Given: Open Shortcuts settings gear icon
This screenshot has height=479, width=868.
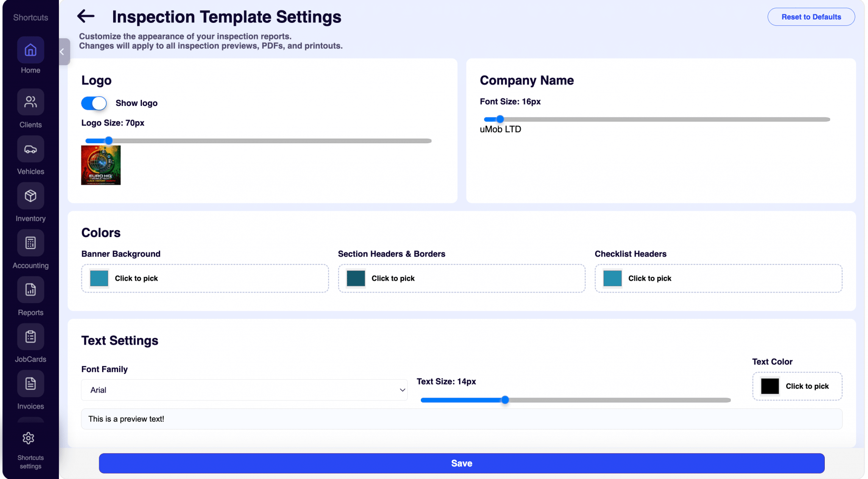Looking at the screenshot, I should click(28, 438).
